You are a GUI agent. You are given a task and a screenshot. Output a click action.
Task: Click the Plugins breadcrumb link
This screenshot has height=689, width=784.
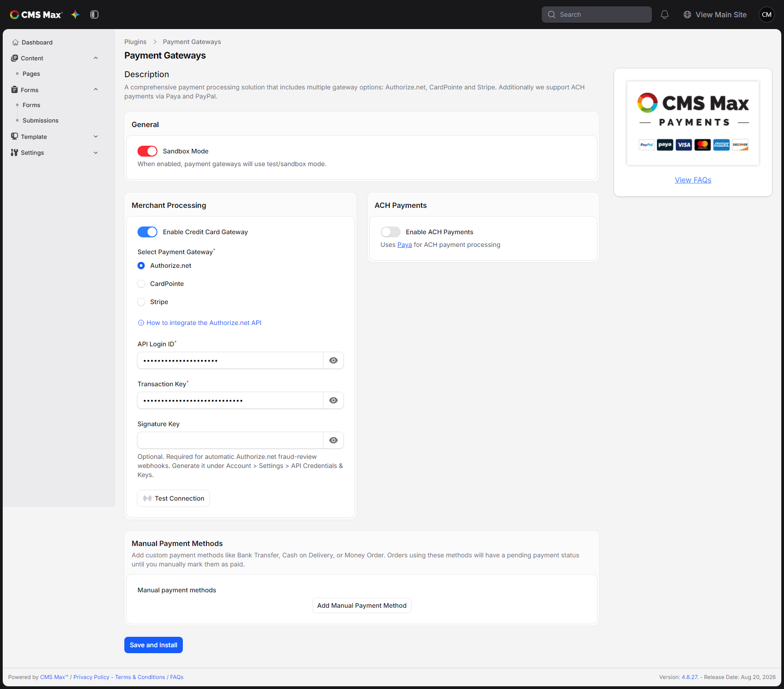pos(135,42)
